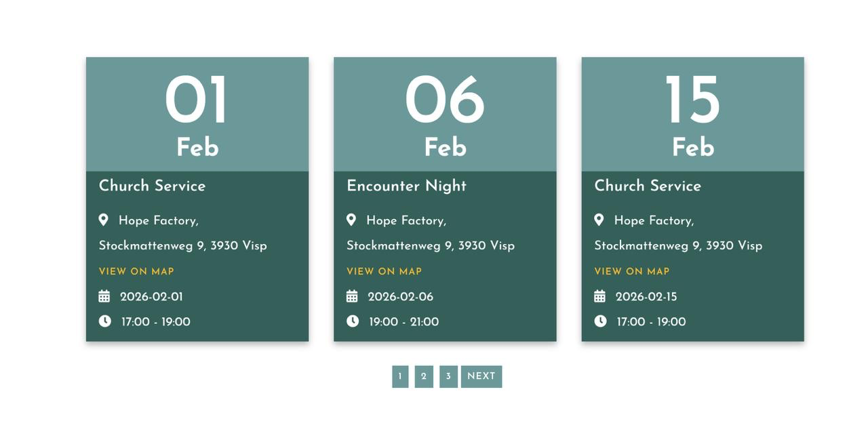Select the Encounter Night event title
Screen dimensions: 868x440
406,186
